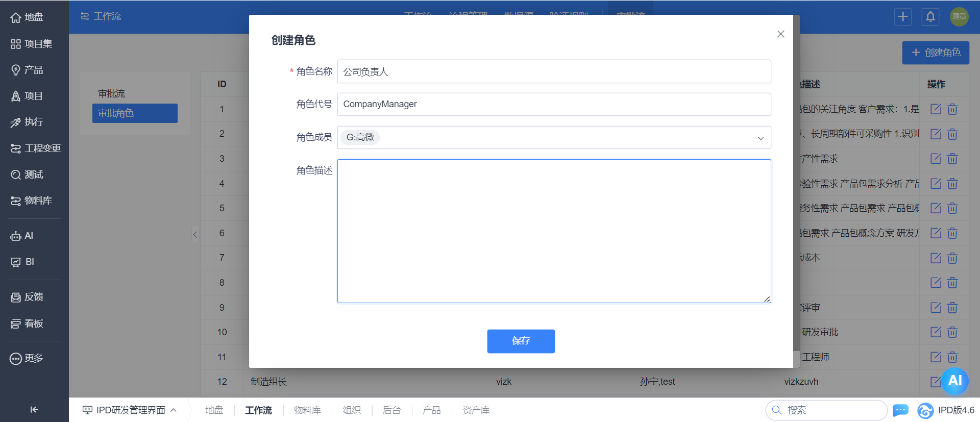Click the 创建角色 button
This screenshot has height=422, width=980.
[935, 53]
